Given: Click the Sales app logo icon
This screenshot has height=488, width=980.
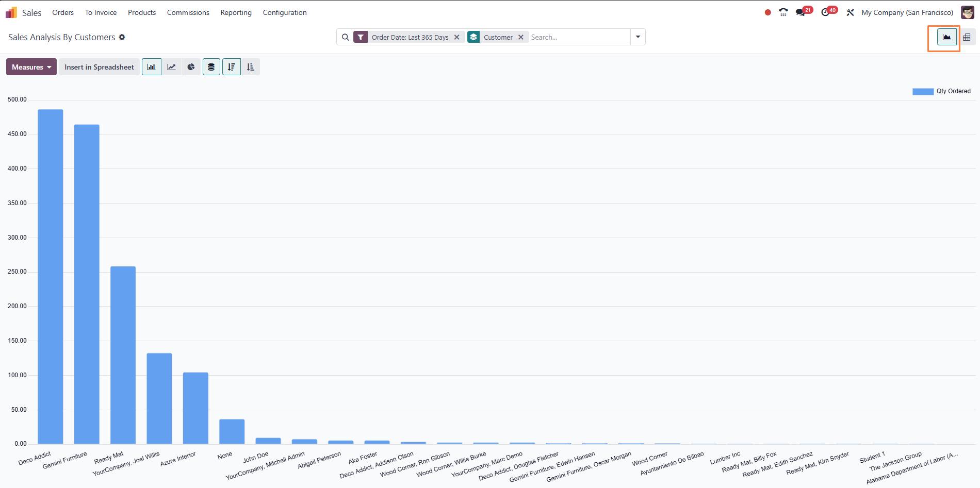Looking at the screenshot, I should tap(11, 12).
